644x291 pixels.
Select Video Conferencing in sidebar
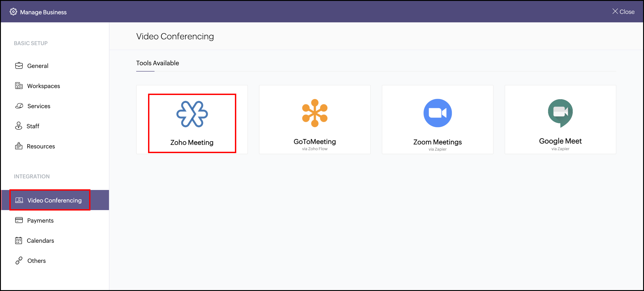54,200
